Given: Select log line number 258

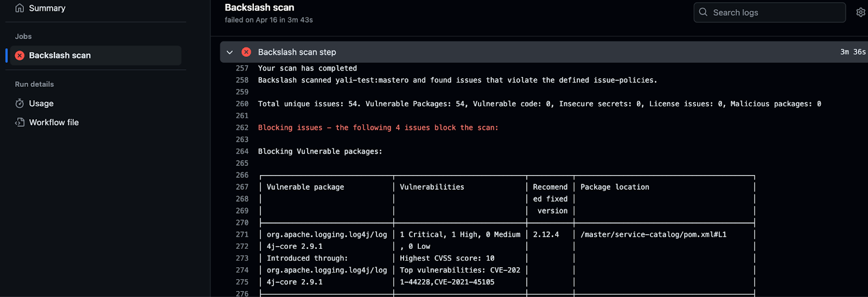Looking at the screenshot, I should pyautogui.click(x=242, y=80).
